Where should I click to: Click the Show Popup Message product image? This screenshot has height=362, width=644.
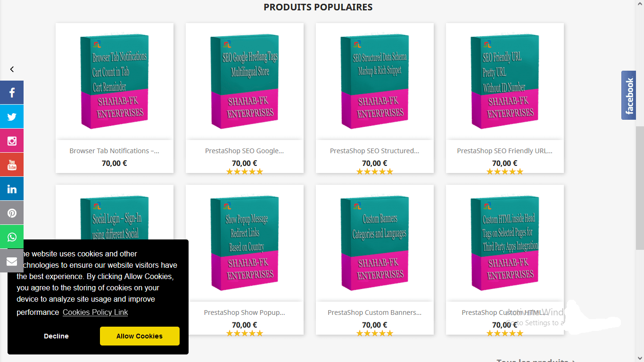coord(244,243)
